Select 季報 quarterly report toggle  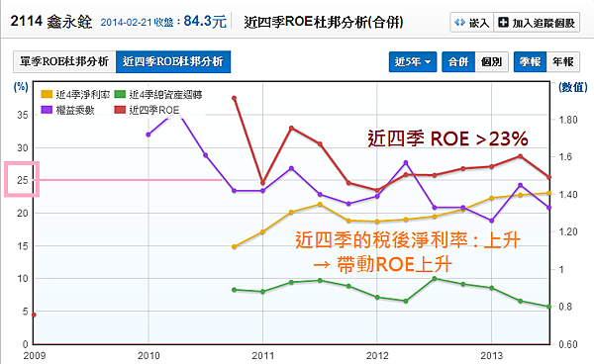(x=530, y=61)
